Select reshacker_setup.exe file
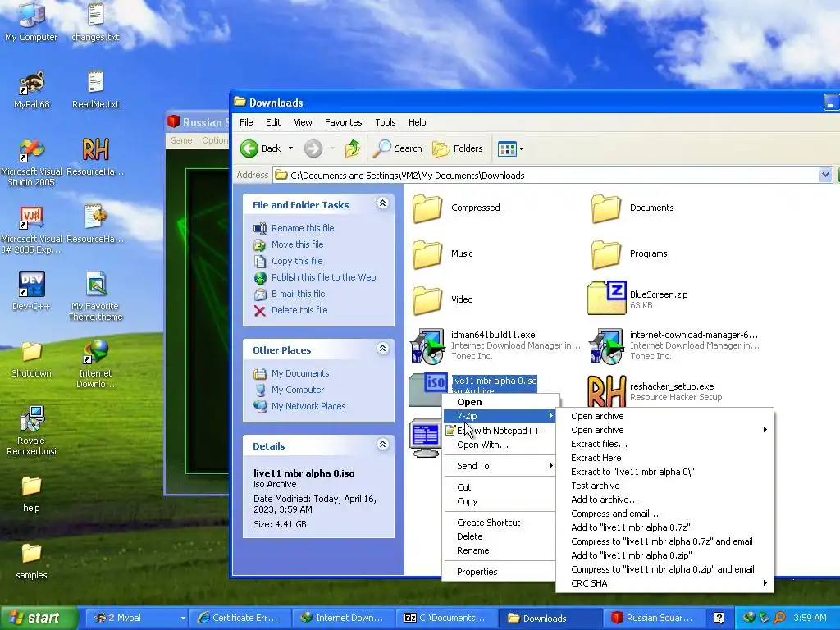The image size is (840, 630). [655, 391]
